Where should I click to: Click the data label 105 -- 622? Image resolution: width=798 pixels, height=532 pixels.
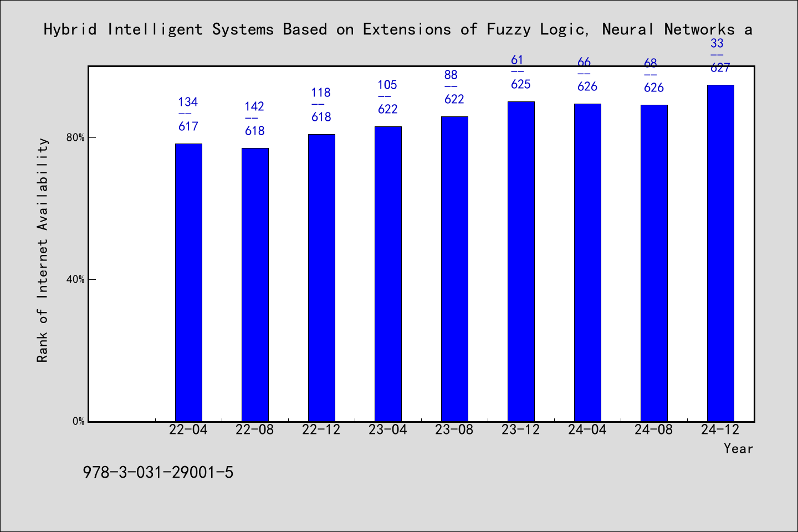[388, 97]
